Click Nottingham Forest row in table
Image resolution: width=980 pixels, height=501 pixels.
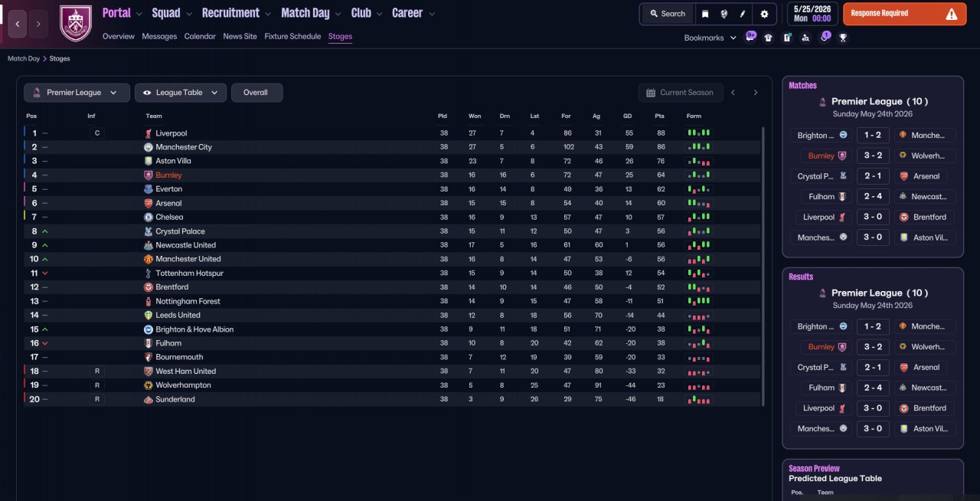[x=393, y=301]
